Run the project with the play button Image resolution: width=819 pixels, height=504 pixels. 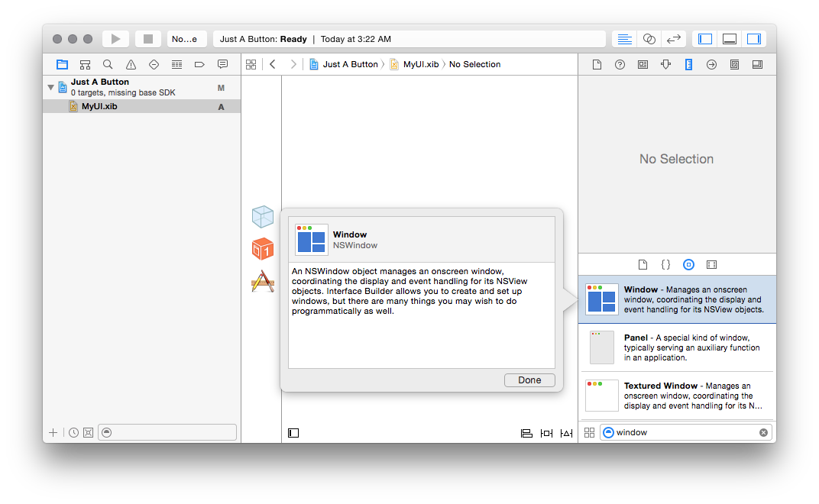click(115, 39)
